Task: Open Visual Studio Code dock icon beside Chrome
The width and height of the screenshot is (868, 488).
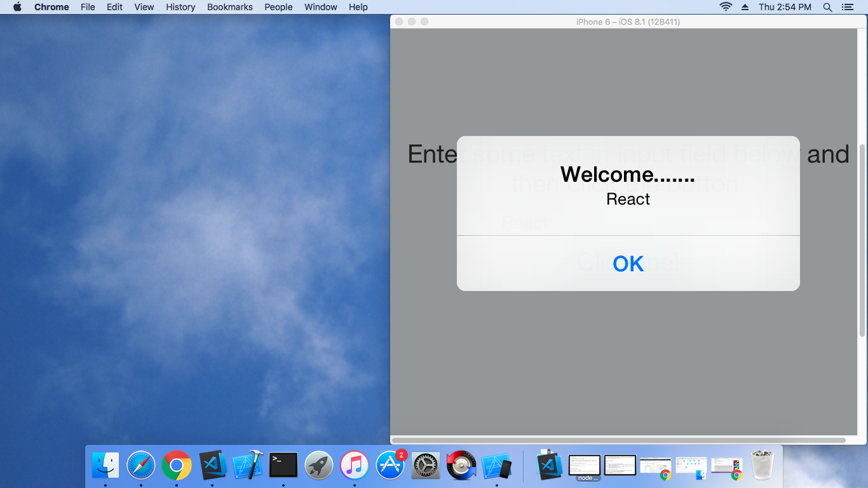Action: click(x=213, y=466)
